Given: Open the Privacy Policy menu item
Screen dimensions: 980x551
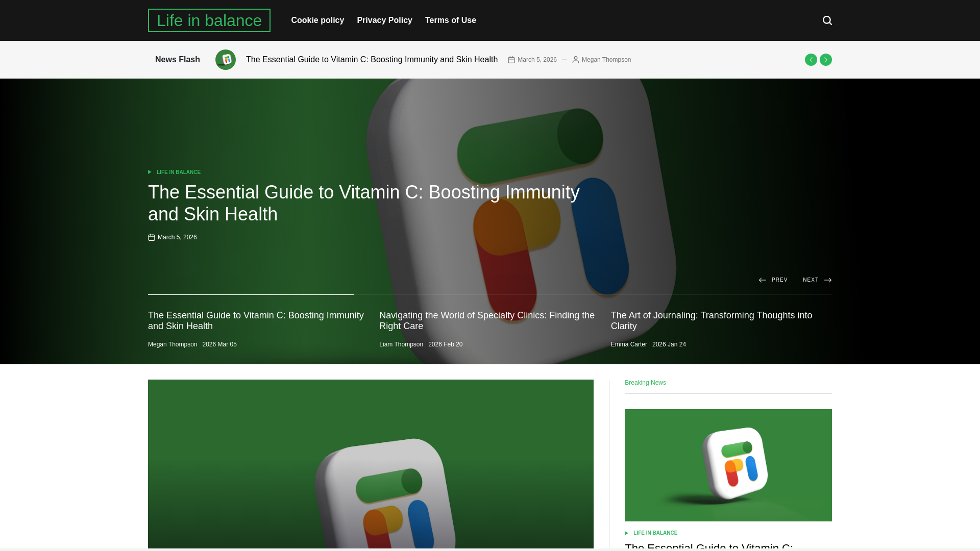Looking at the screenshot, I should click(x=384, y=20).
